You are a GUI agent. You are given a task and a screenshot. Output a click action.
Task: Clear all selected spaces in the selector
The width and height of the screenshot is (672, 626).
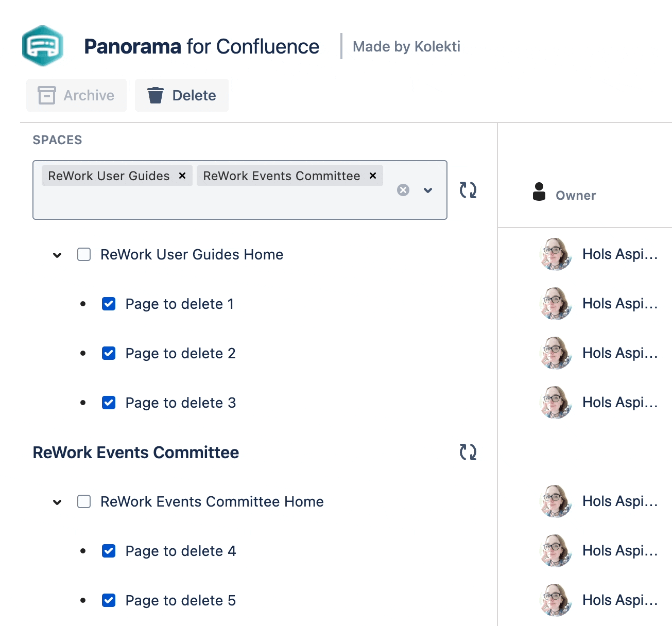pyautogui.click(x=403, y=190)
